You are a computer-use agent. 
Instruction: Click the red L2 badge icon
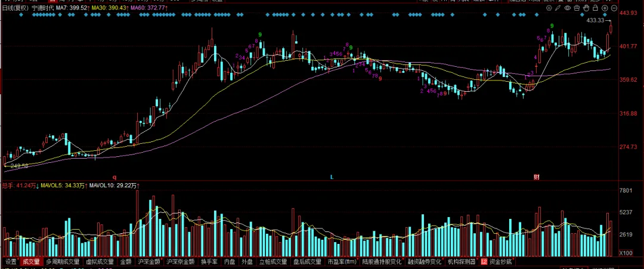(x=484, y=261)
